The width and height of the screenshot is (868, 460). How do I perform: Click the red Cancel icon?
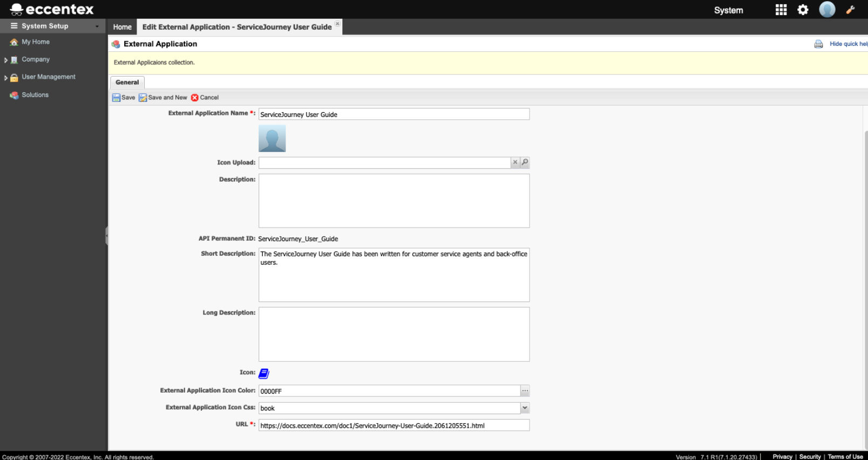195,98
